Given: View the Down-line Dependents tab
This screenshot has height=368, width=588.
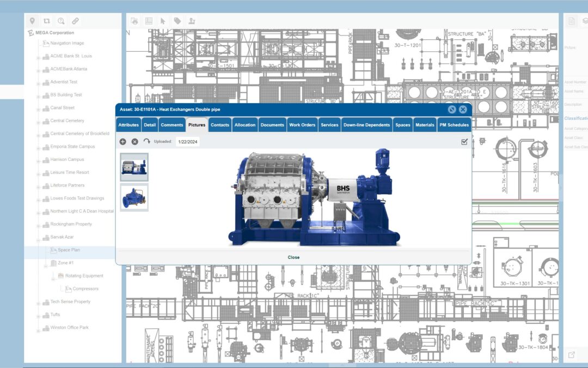Looking at the screenshot, I should 367,125.
